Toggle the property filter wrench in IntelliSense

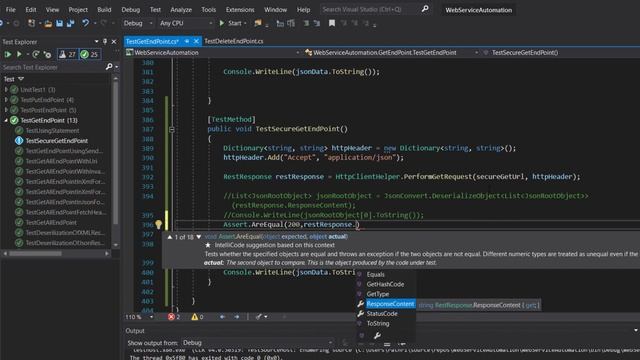377,336
